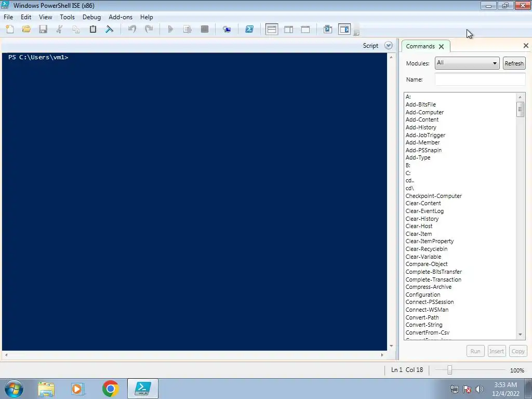Click the Run Script play icon
Viewport: 532px width, 399px height.
170,29
